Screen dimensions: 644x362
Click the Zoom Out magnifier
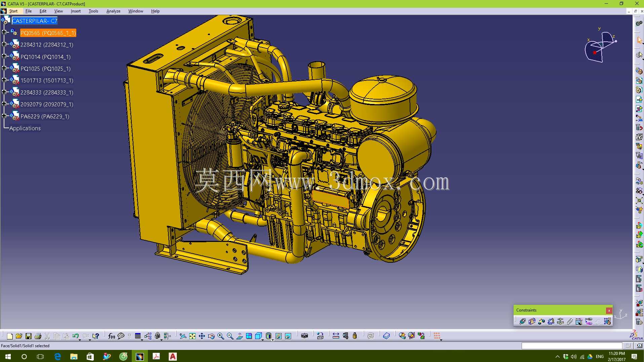230,336
